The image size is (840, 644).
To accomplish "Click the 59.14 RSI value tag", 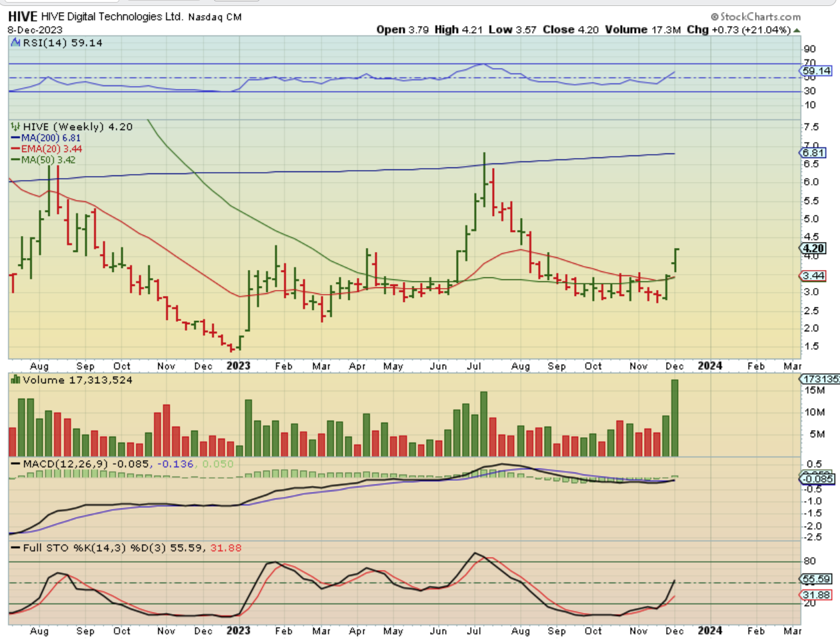I will pos(815,71).
